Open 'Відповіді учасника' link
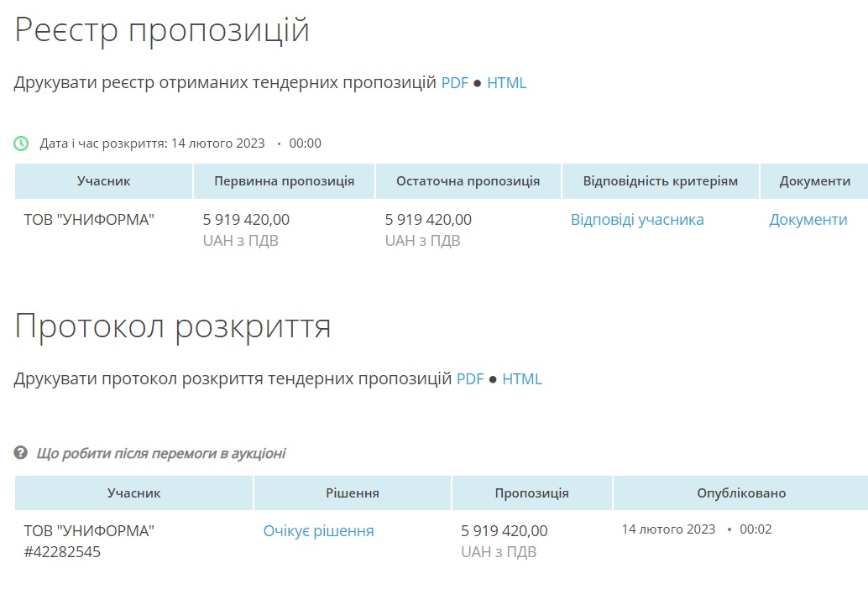The height and width of the screenshot is (589, 868). coord(637,220)
